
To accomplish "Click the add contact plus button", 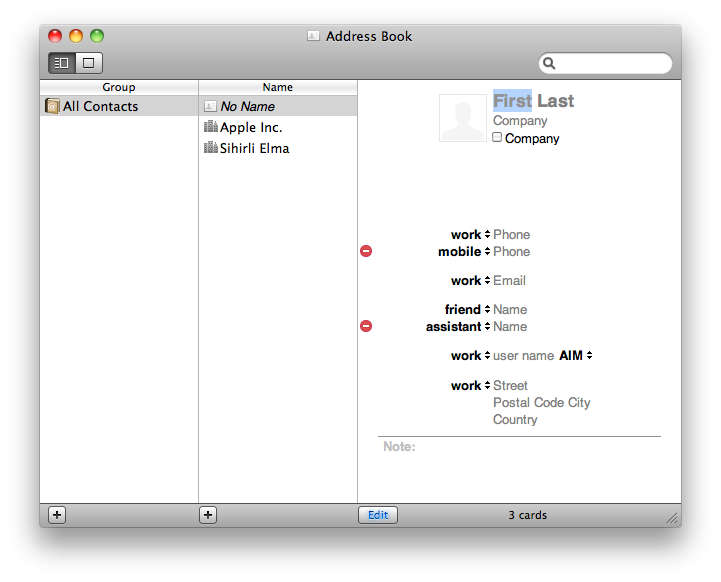I will pyautogui.click(x=208, y=515).
